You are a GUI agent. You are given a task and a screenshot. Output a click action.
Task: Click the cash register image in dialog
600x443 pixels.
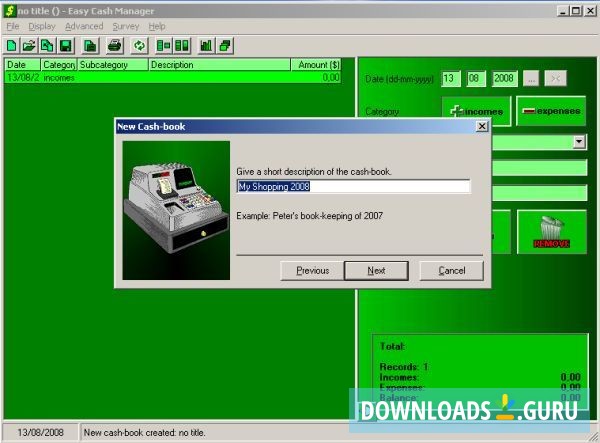click(176, 210)
